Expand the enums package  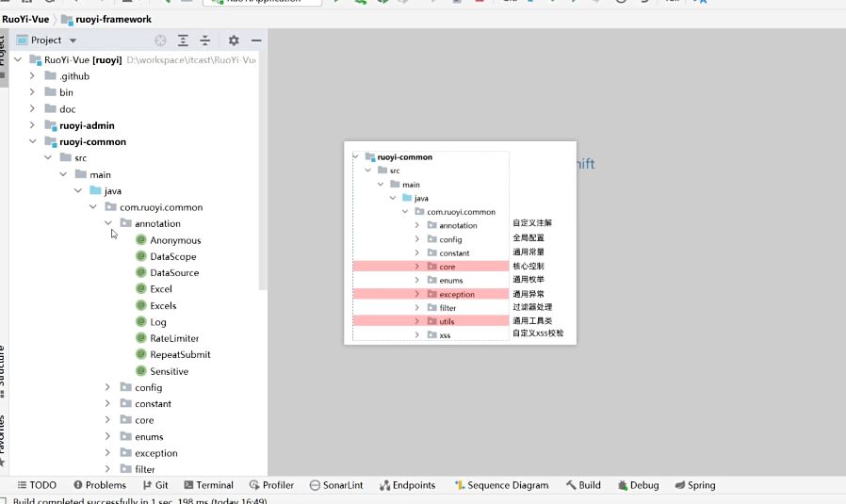107,436
